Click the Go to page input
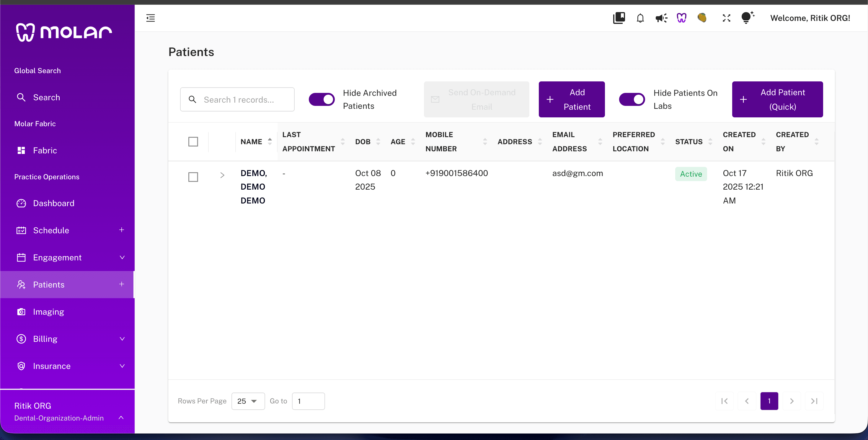This screenshot has height=440, width=868. click(308, 401)
